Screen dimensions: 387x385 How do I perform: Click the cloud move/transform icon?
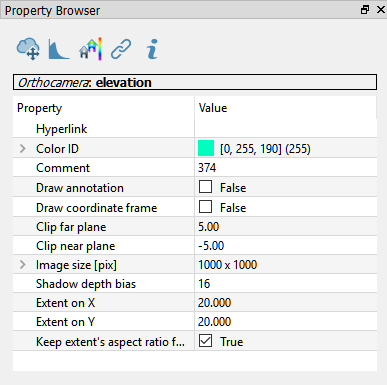coord(28,49)
